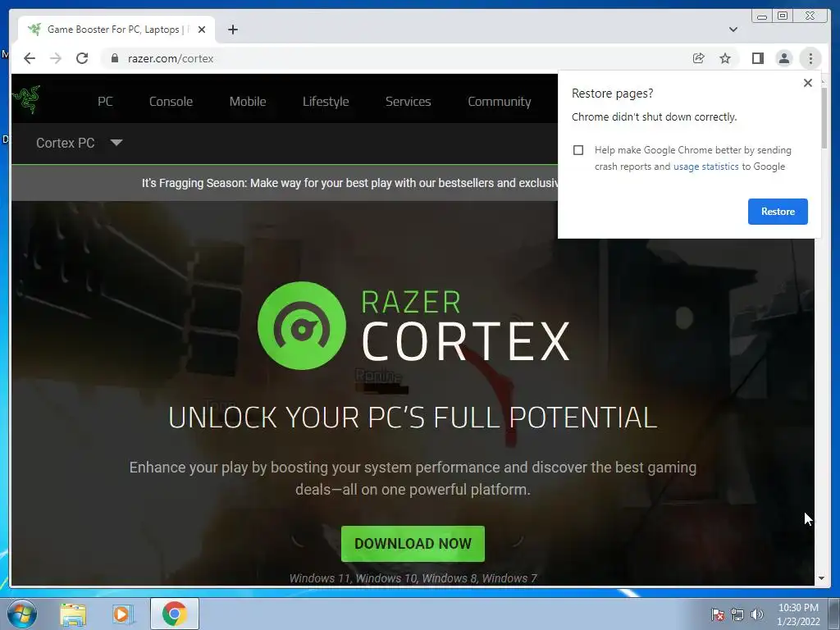The width and height of the screenshot is (840, 630).
Task: Open the Services menu
Action: (409, 101)
